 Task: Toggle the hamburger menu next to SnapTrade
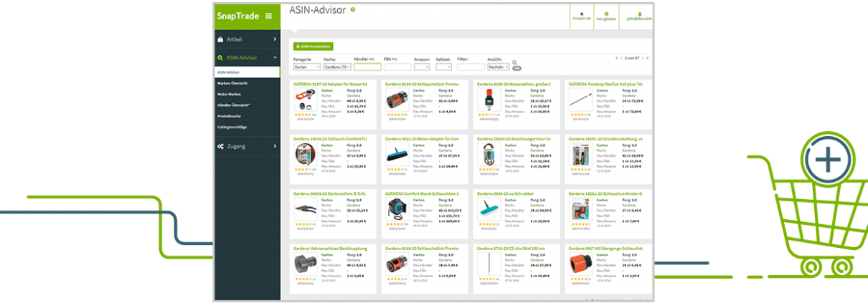coord(268,16)
